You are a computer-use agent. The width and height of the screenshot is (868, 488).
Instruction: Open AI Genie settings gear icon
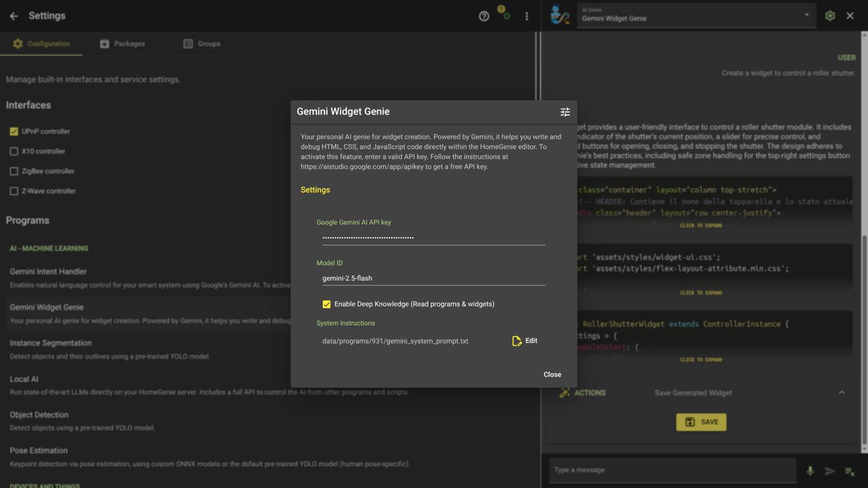829,16
